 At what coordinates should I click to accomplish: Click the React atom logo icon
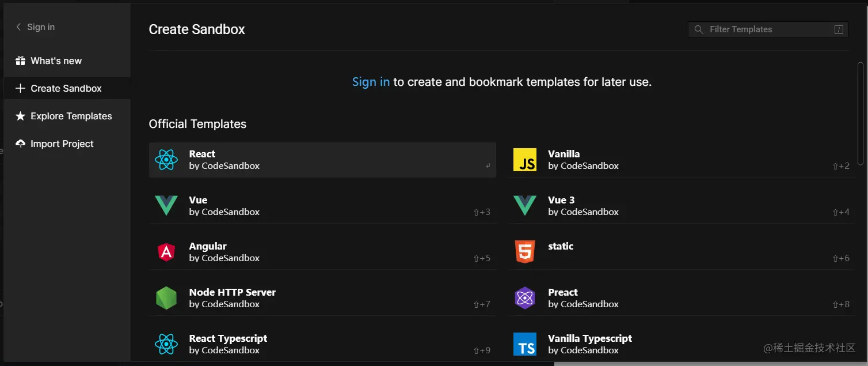[x=166, y=160]
